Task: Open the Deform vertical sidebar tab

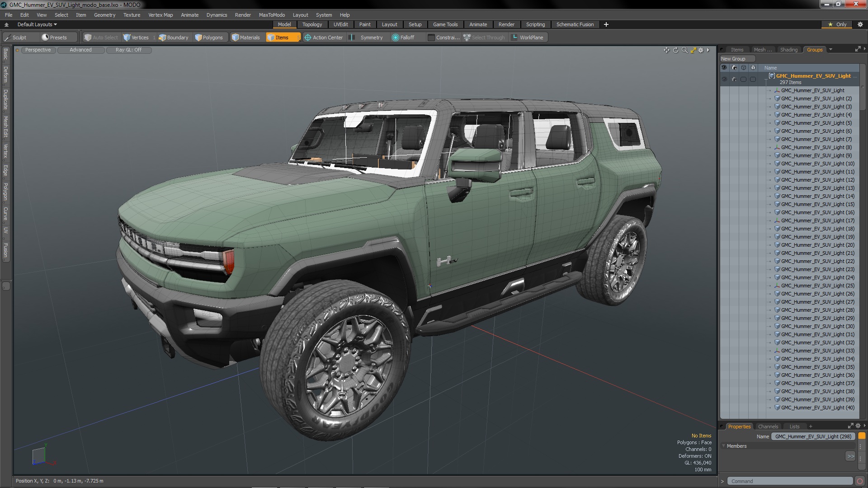Action: (5, 75)
